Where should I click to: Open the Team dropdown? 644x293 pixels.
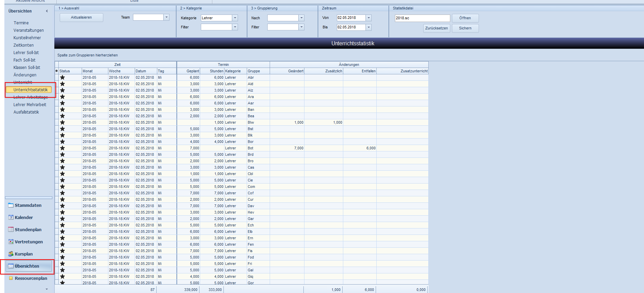[x=166, y=17]
